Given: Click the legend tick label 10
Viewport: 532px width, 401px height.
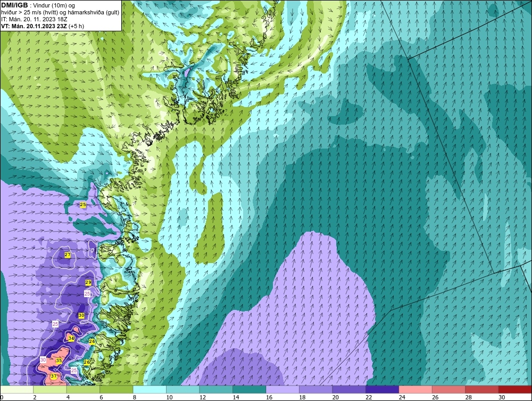Looking at the screenshot, I should click(169, 397).
